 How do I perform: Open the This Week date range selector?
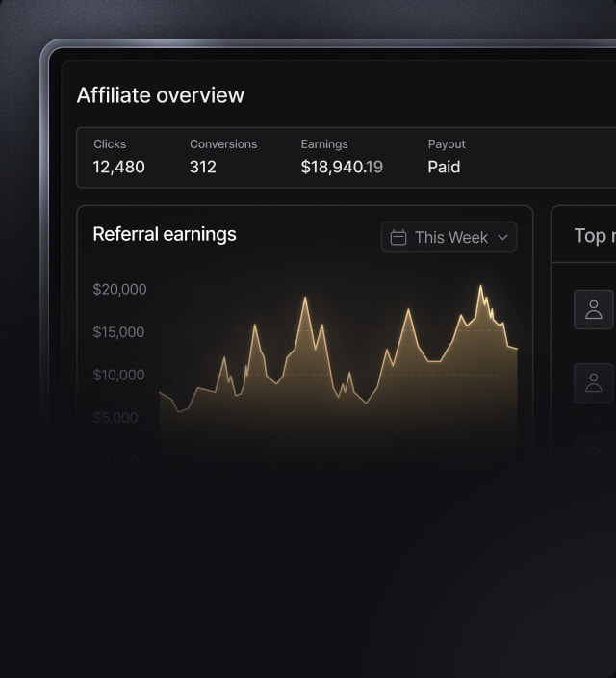tap(449, 237)
